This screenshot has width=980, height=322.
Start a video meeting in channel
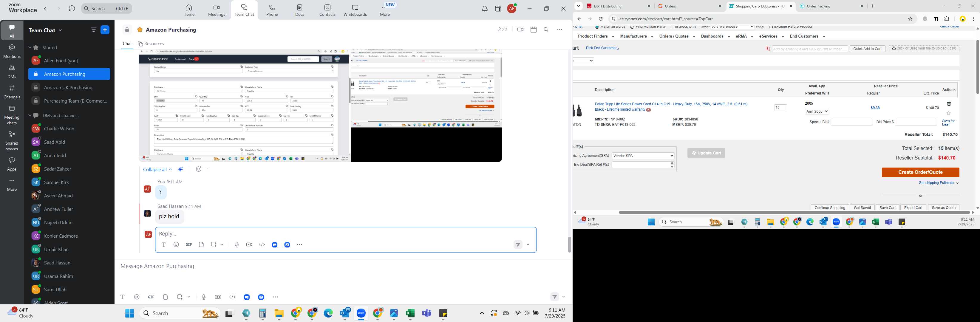[520, 30]
